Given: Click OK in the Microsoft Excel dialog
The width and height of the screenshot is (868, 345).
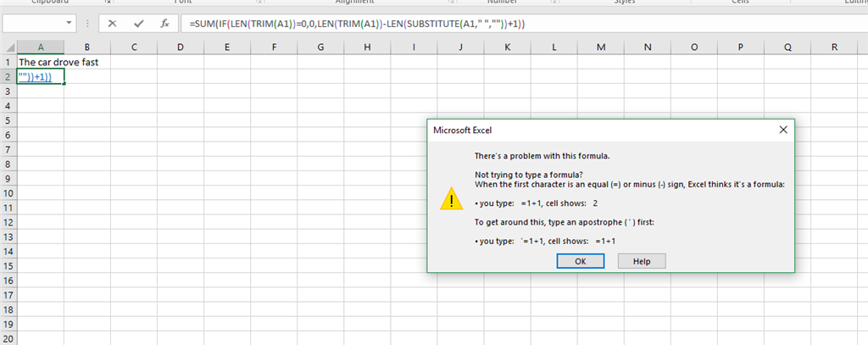Looking at the screenshot, I should click(x=580, y=261).
